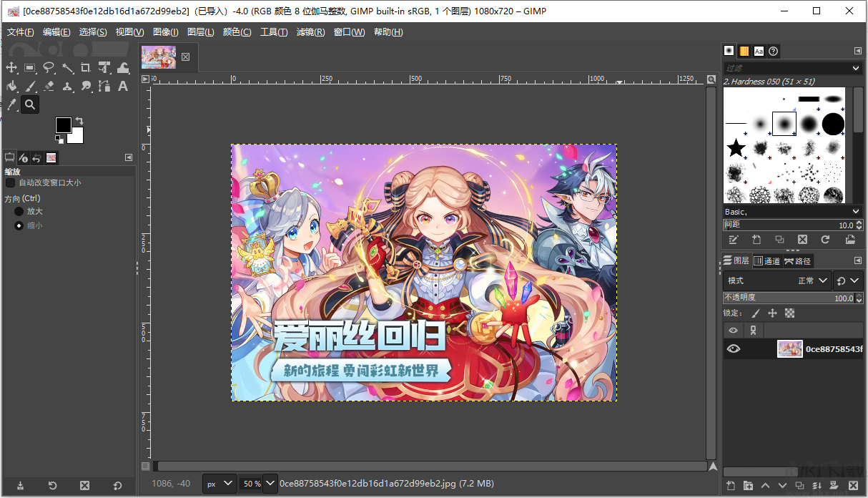Enable auto-resize window checkbox

(x=10, y=182)
